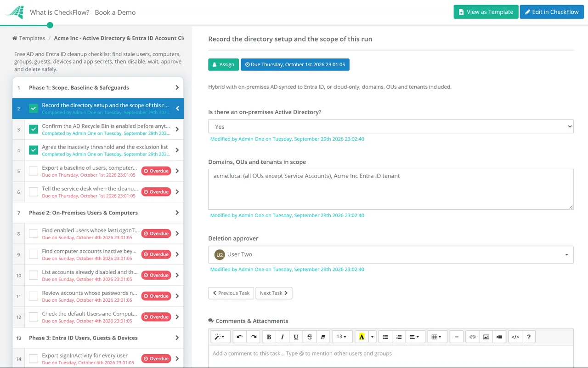This screenshot has width=588, height=368.
Task: Click the Domains, OUs and tenants textarea
Action: (x=391, y=189)
